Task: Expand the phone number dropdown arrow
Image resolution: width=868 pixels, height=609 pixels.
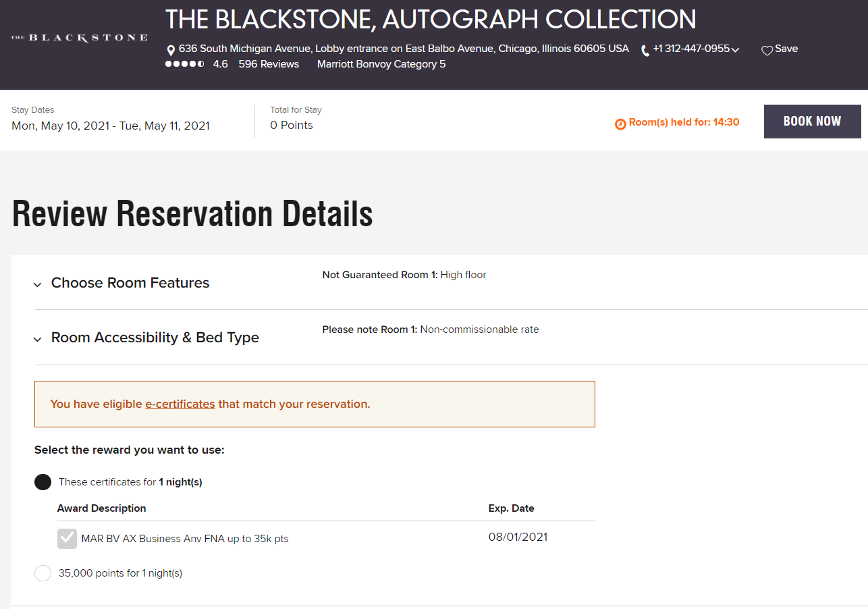Action: click(735, 50)
